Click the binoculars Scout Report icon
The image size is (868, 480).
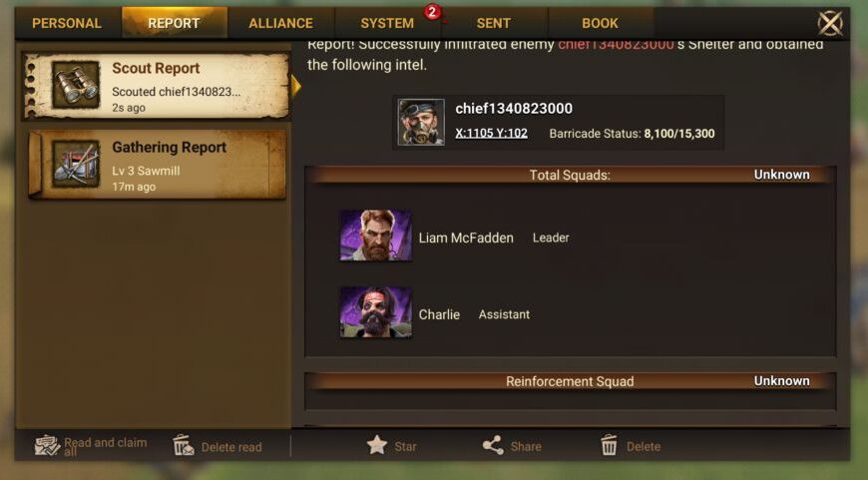click(76, 85)
